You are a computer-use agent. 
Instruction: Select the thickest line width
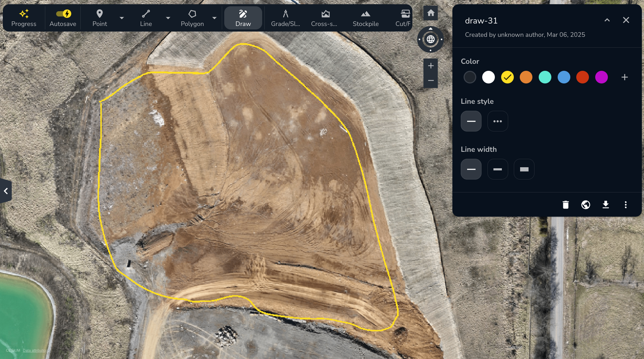[524, 169]
